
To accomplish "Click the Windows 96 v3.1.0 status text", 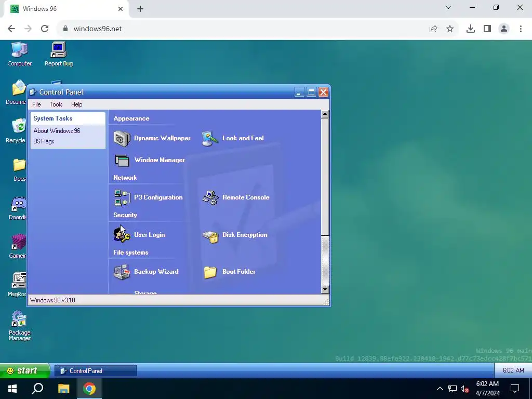I will [x=52, y=300].
